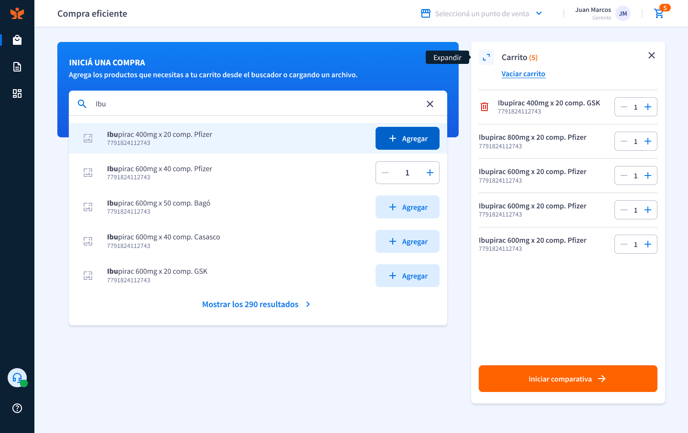The image size is (688, 433).
Task: Click Vaciar carrito link
Action: [x=523, y=74]
